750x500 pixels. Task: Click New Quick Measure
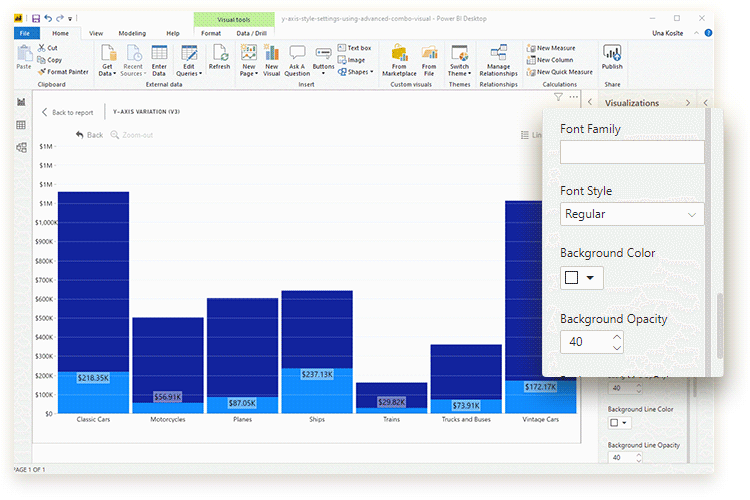click(x=560, y=72)
